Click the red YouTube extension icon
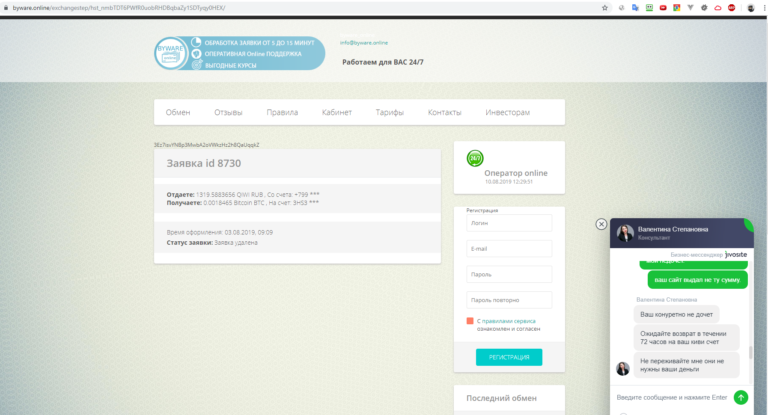Viewport: 768px width, 415px height. pos(663,8)
